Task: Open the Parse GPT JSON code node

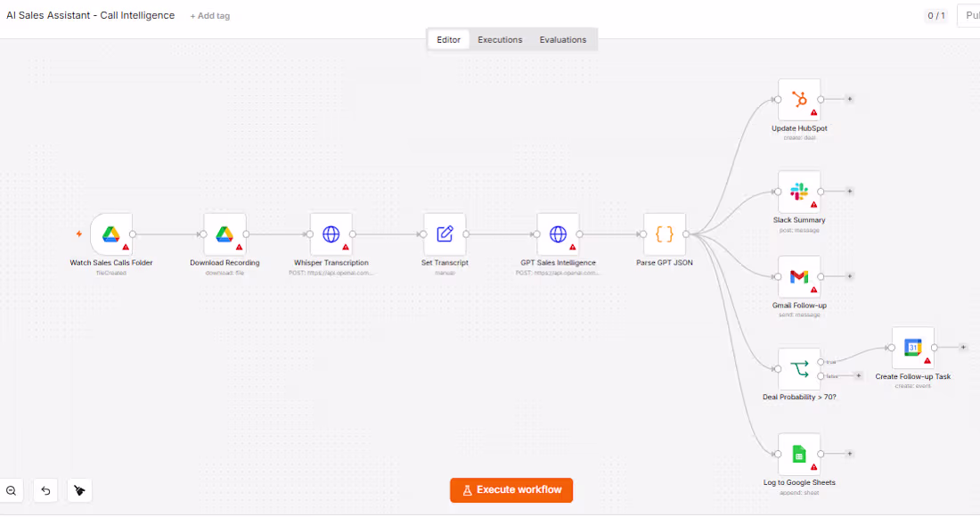Action: pyautogui.click(x=665, y=234)
